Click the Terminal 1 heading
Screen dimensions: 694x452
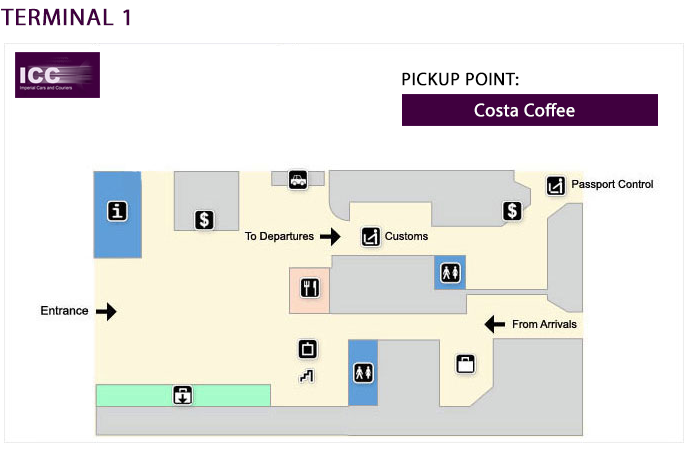[66, 17]
